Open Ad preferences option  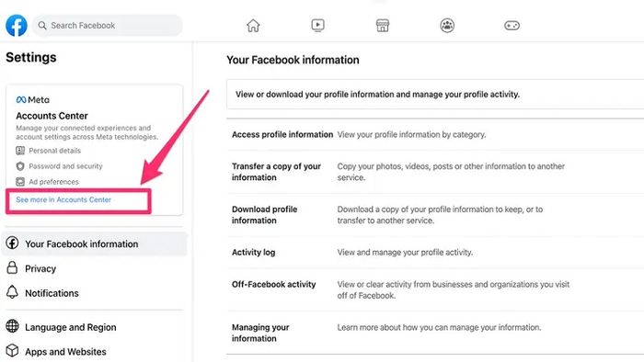pyautogui.click(x=47, y=182)
